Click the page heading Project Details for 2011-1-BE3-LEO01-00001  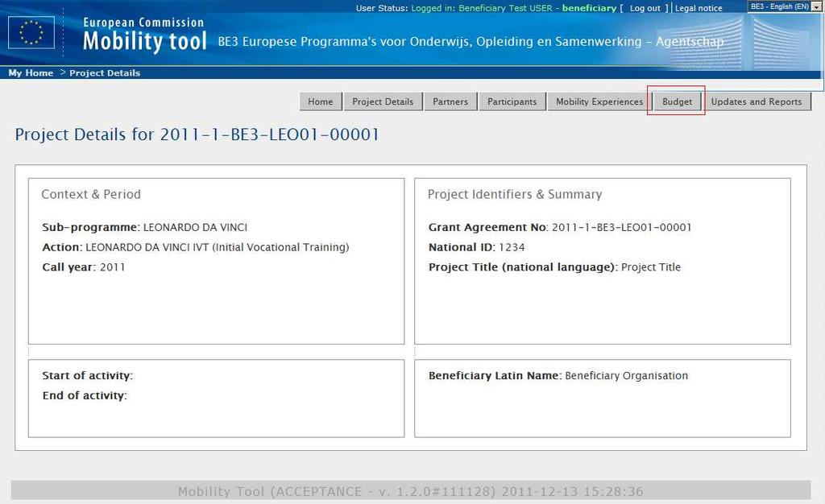tap(197, 134)
